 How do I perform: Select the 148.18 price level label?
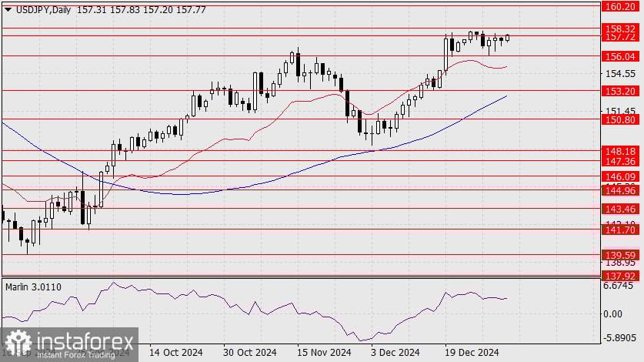pyautogui.click(x=621, y=152)
